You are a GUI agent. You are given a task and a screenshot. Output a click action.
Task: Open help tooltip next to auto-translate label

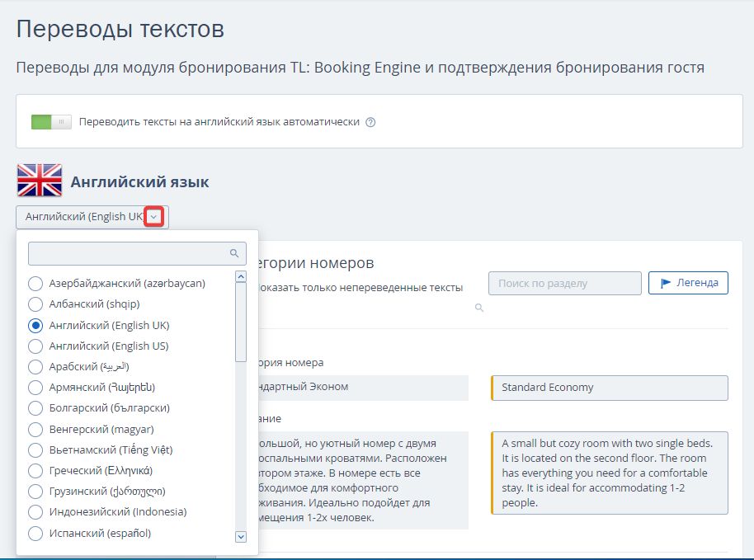(370, 122)
